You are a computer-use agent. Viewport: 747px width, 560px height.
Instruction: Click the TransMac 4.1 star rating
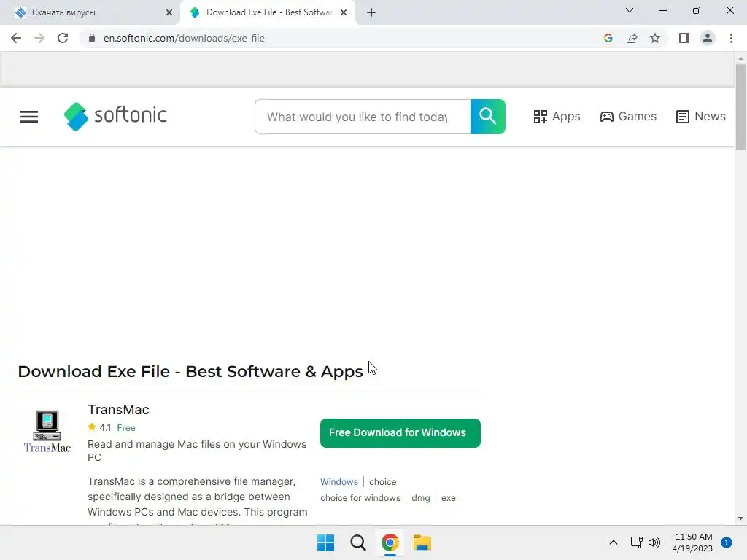pos(99,427)
